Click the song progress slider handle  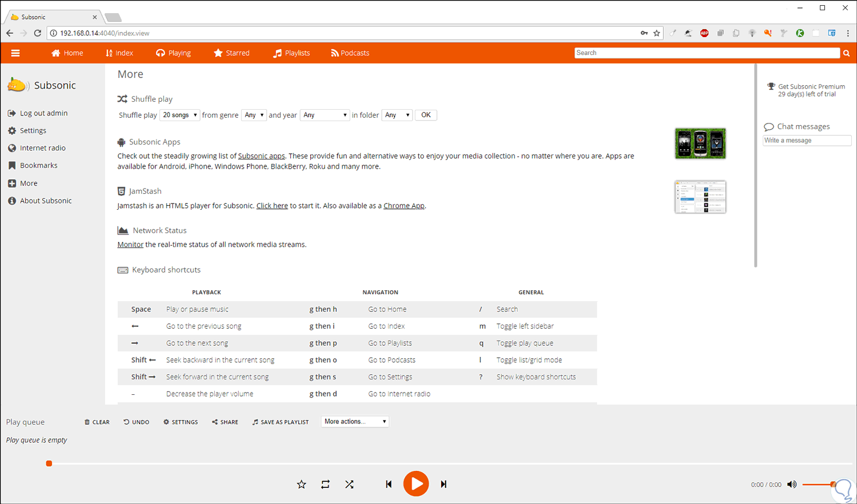coord(49,463)
